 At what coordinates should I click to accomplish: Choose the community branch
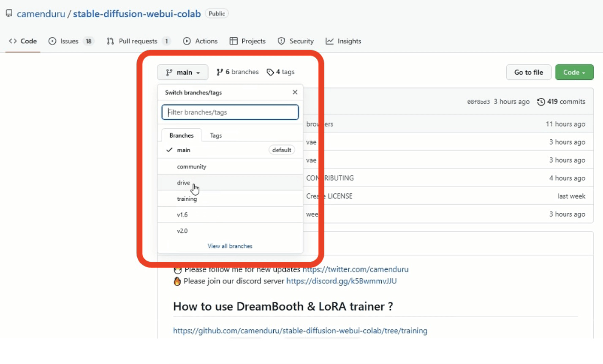(x=192, y=167)
